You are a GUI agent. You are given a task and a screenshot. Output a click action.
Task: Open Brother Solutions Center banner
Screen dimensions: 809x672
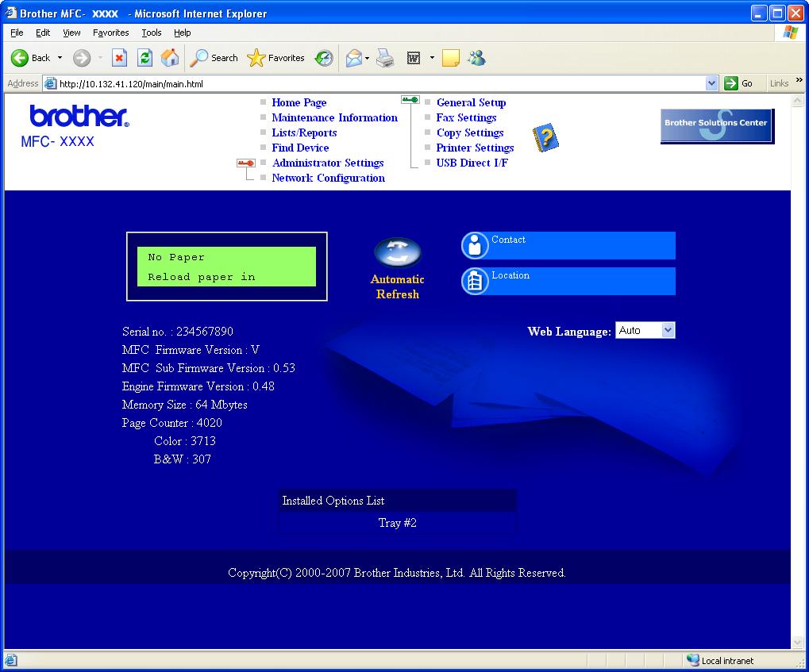point(717,126)
